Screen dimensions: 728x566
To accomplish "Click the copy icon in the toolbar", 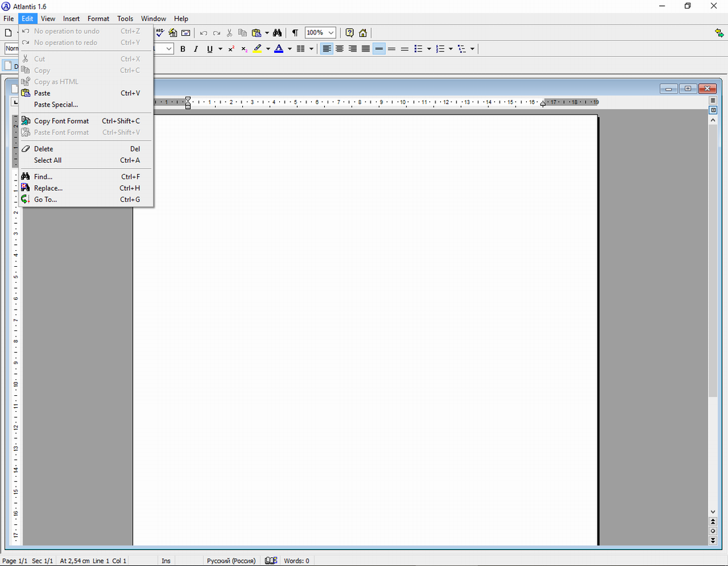I will [x=242, y=32].
